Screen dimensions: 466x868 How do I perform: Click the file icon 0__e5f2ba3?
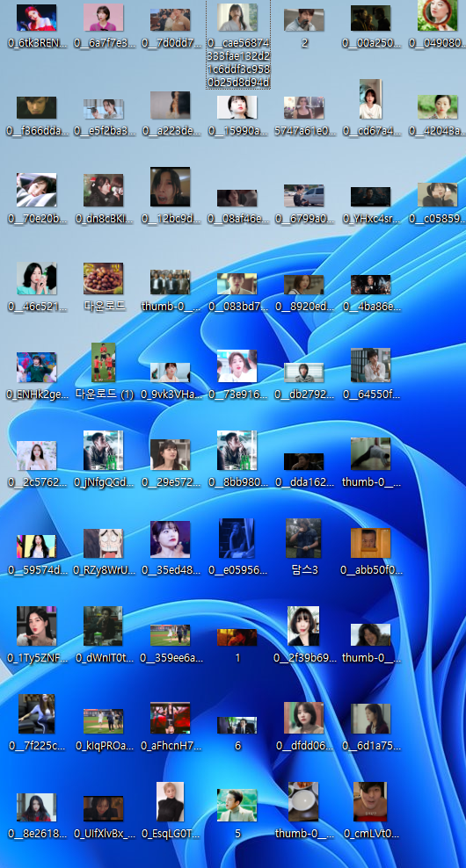[104, 109]
